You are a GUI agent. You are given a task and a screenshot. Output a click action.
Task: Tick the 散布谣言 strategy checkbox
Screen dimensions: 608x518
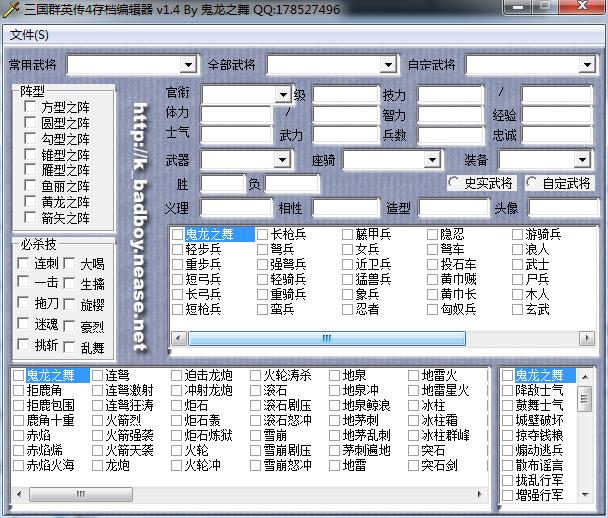click(507, 465)
